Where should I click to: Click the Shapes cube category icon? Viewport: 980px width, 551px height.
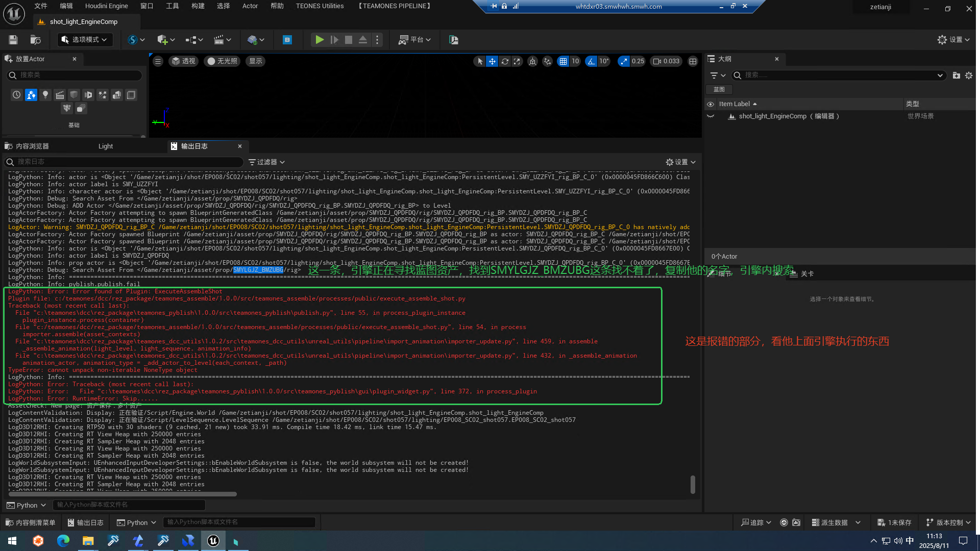tap(74, 95)
